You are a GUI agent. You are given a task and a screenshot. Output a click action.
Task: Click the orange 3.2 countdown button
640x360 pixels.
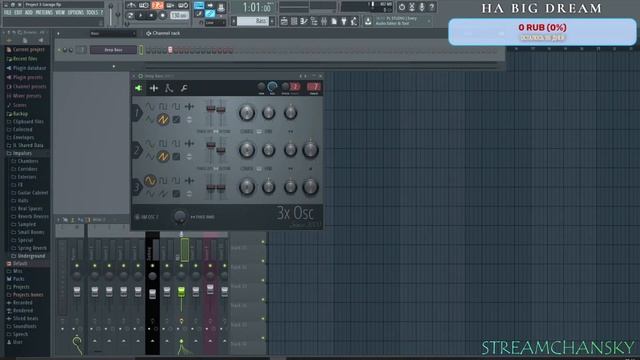coord(157,5)
